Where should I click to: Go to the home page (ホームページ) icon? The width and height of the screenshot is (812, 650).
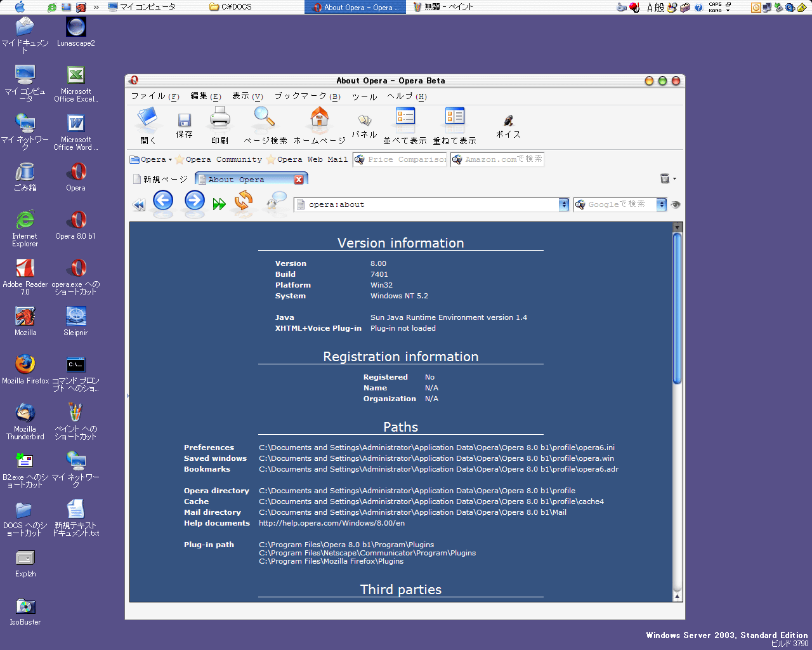(x=320, y=126)
